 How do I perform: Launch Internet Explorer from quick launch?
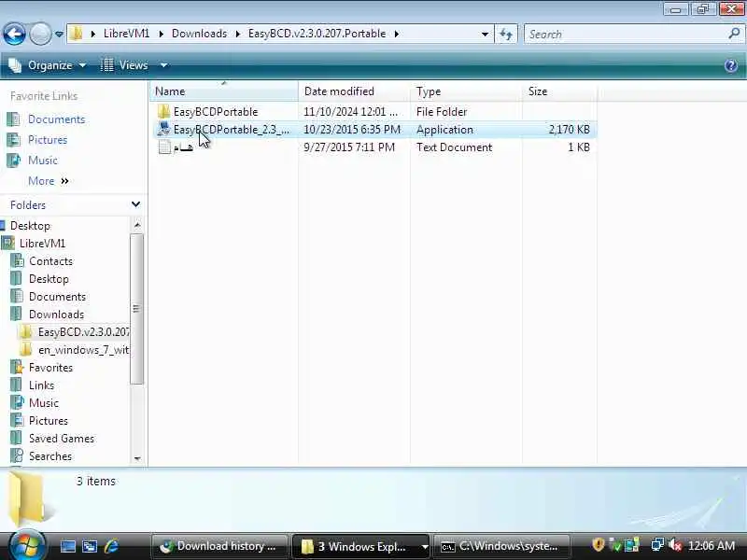[111, 546]
